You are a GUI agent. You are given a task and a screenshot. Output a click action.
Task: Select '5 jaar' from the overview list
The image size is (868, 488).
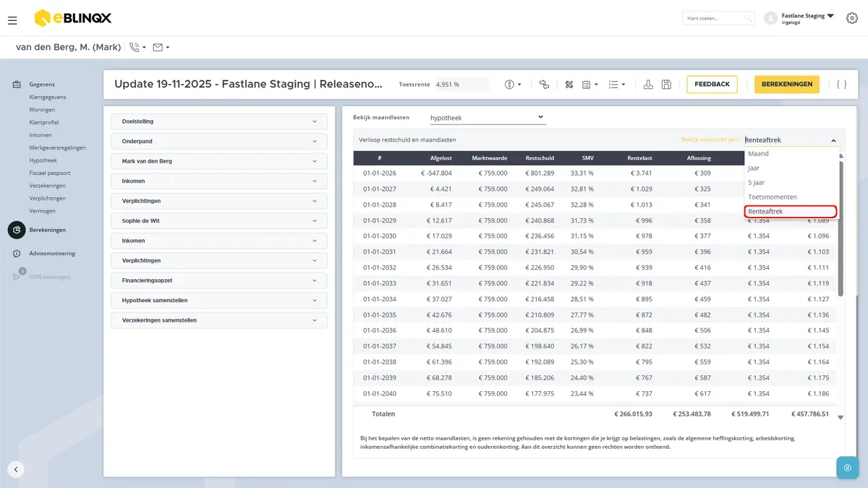(x=792, y=183)
